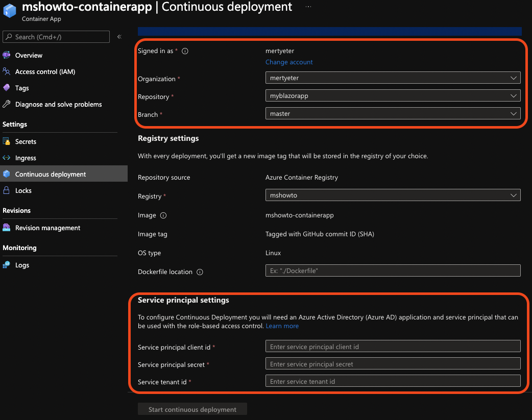This screenshot has height=420, width=532.
Task: Open the ellipsis more options in the header
Action: (308, 7)
